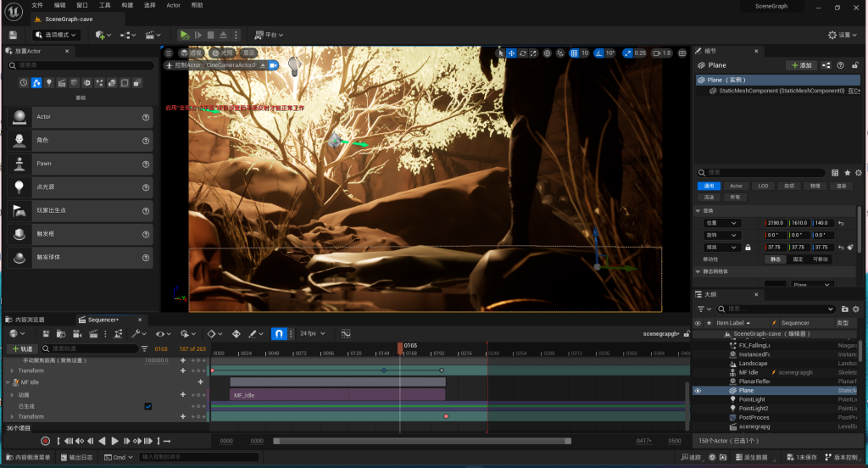Open Settings gear at top right toolbar
The width and height of the screenshot is (868, 468).
842,35
